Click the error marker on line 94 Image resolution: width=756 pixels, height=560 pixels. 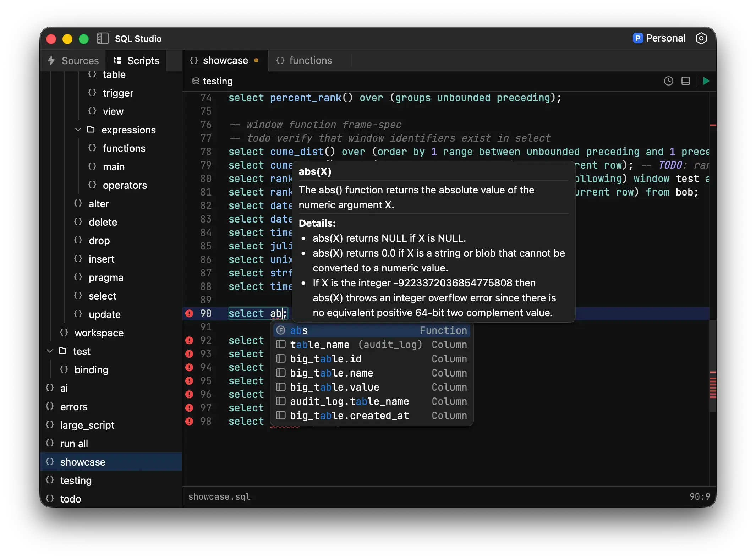pos(189,367)
